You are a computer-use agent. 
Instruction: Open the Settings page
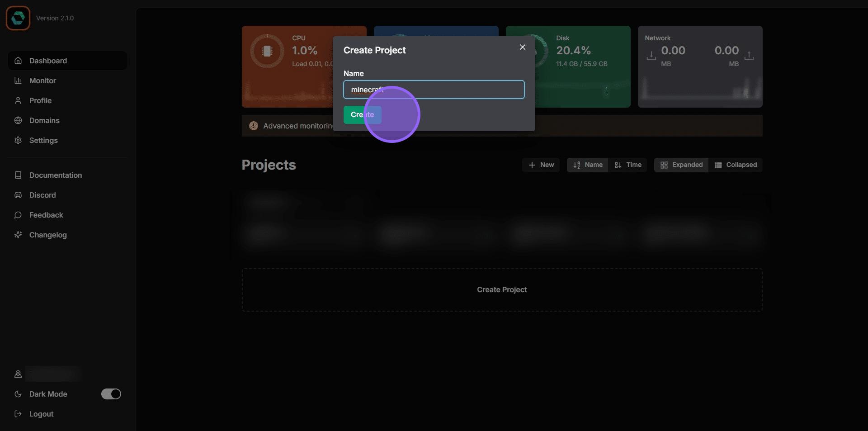pos(67,140)
